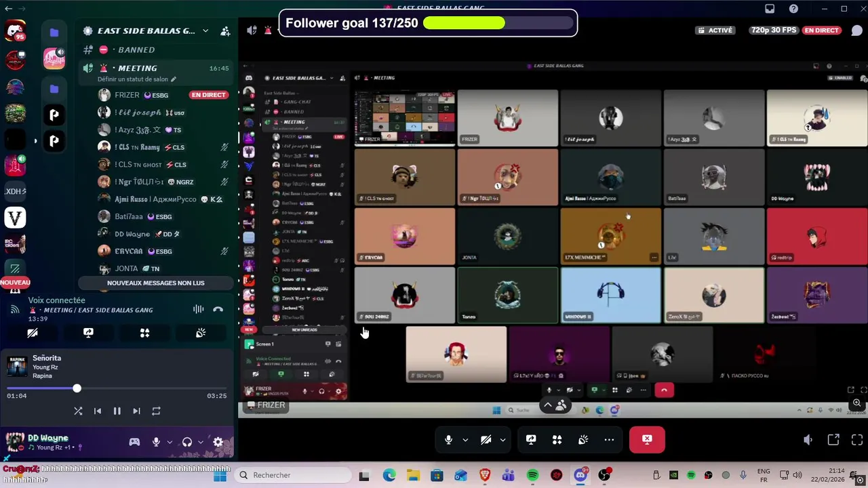
Task: Open user settings gear icon
Action: pyautogui.click(x=218, y=442)
